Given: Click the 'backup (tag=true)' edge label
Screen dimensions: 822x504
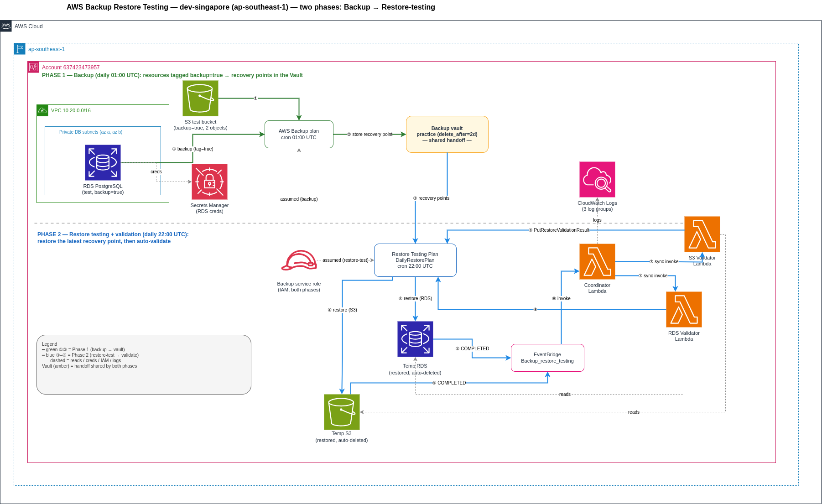Looking at the screenshot, I should click(x=192, y=149).
